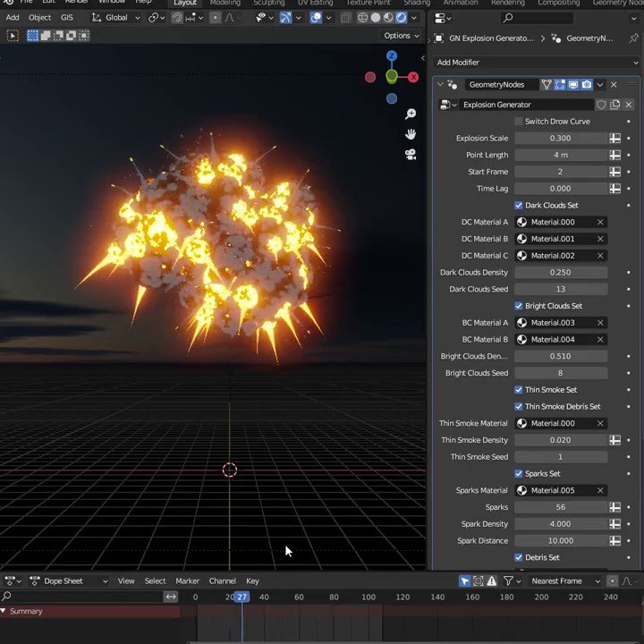
Task: Open the Select menu in Dope Sheet
Action: pos(155,580)
